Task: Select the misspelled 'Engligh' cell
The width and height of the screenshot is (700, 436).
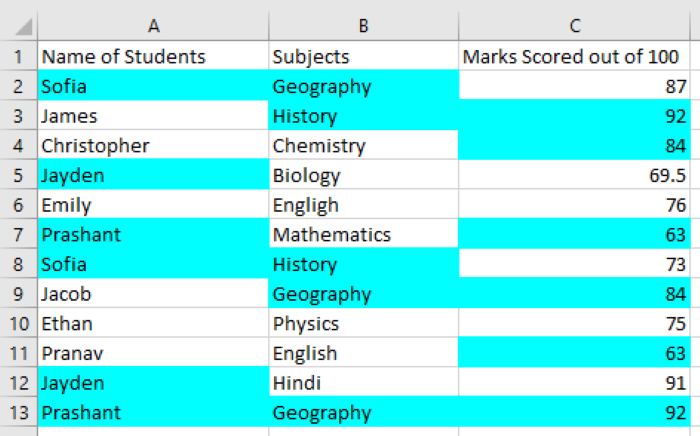Action: 363,206
